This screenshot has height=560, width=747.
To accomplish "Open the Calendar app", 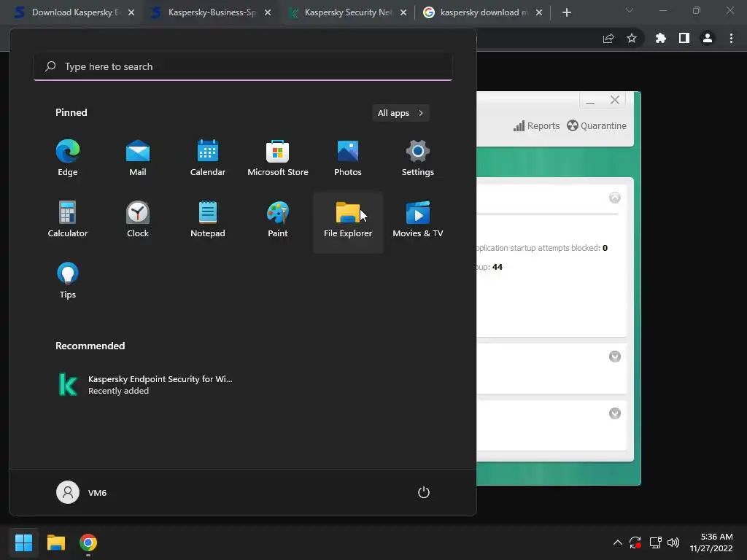I will [208, 158].
